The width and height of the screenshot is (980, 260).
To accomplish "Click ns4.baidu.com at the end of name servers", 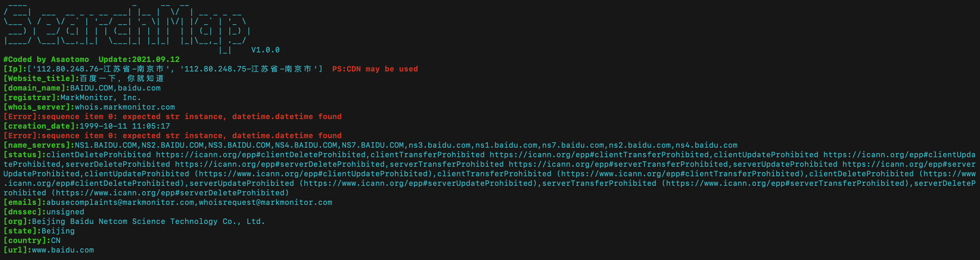I will [x=707, y=145].
